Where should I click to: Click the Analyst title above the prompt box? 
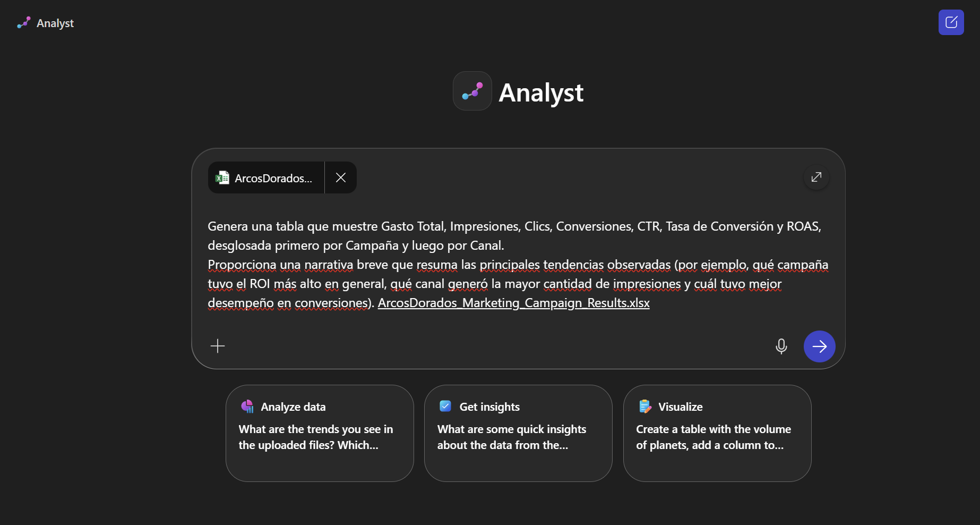pyautogui.click(x=541, y=92)
